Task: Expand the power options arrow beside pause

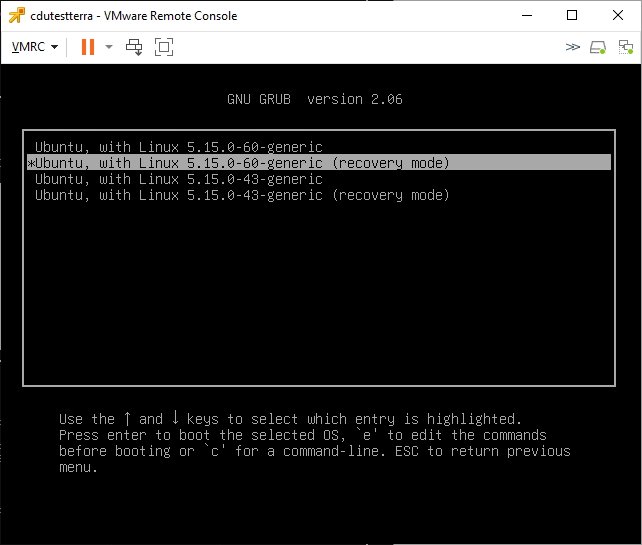Action: pos(109,47)
